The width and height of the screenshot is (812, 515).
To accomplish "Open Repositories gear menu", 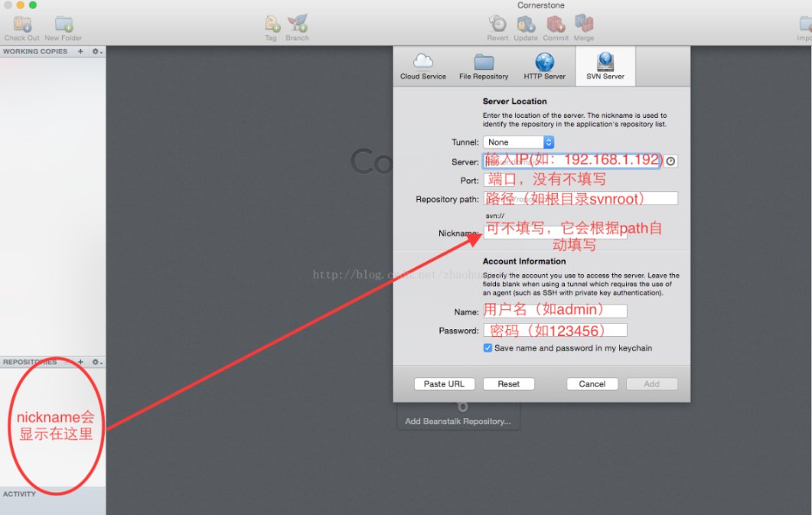I will [97, 362].
